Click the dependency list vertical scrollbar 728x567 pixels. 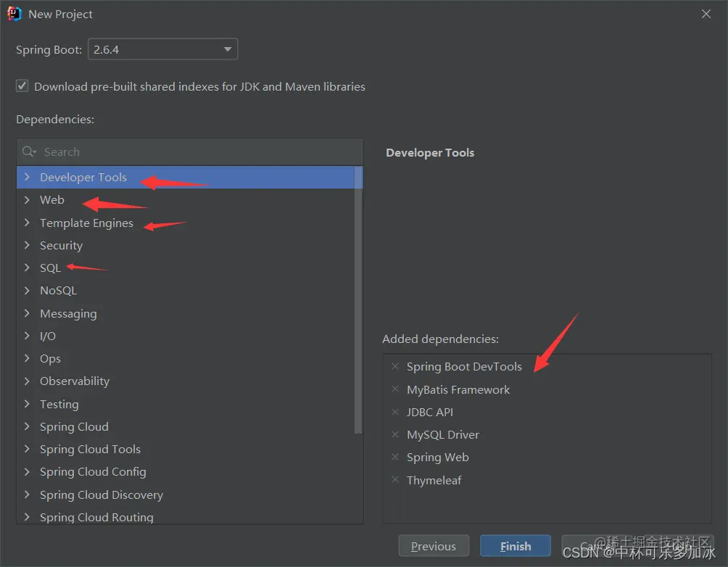pos(358,300)
